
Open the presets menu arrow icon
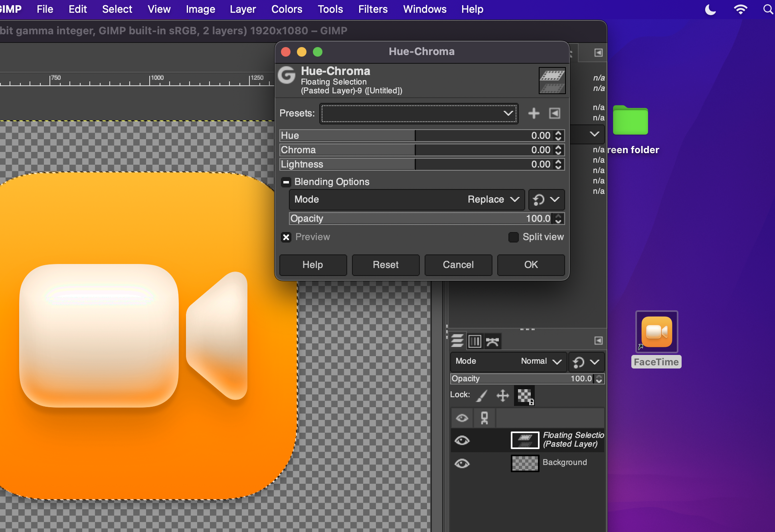[555, 113]
